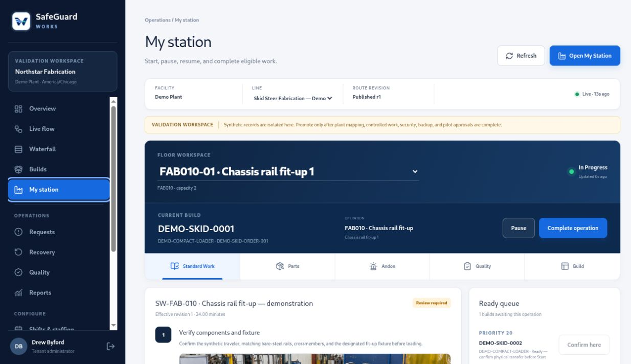Click the sidebar scrollbar down arrow
631x364 pixels.
114,326
